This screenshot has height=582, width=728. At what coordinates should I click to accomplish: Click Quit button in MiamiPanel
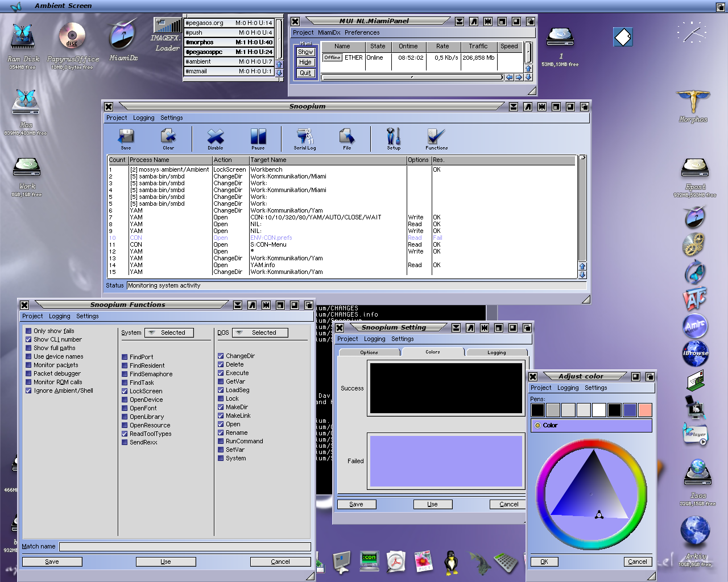(x=305, y=73)
